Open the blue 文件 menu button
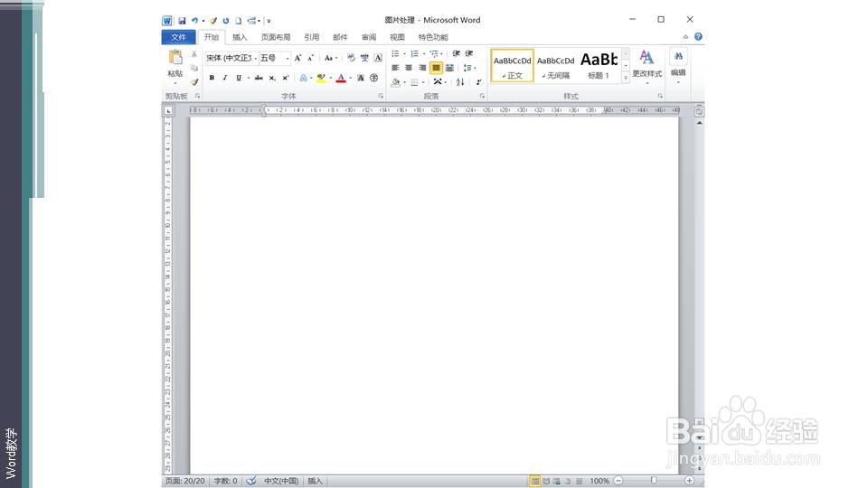Image resolution: width=868 pixels, height=488 pixels. [178, 37]
